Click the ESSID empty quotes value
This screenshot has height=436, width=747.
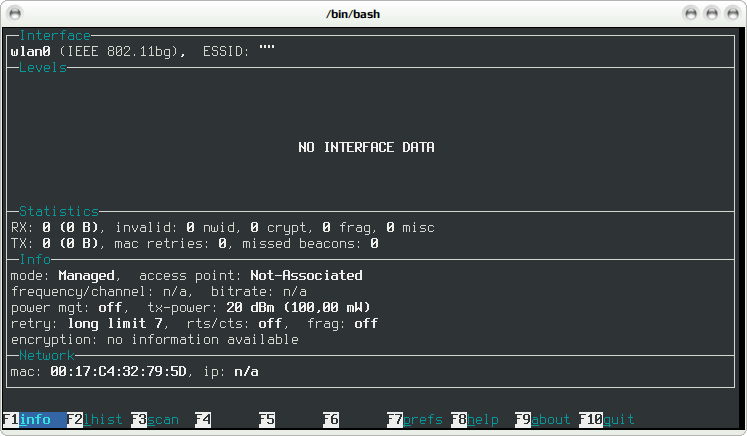click(x=267, y=49)
